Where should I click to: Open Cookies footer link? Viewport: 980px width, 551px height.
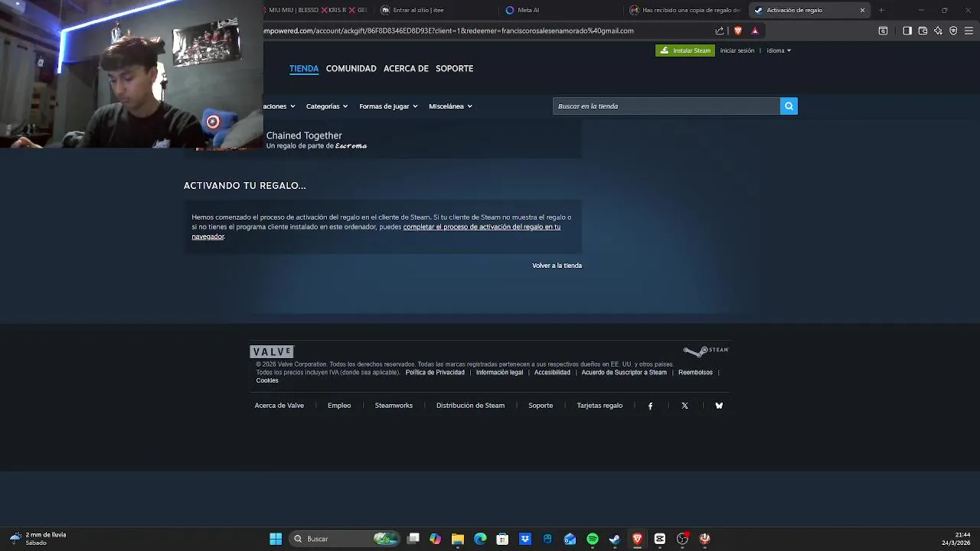click(267, 380)
